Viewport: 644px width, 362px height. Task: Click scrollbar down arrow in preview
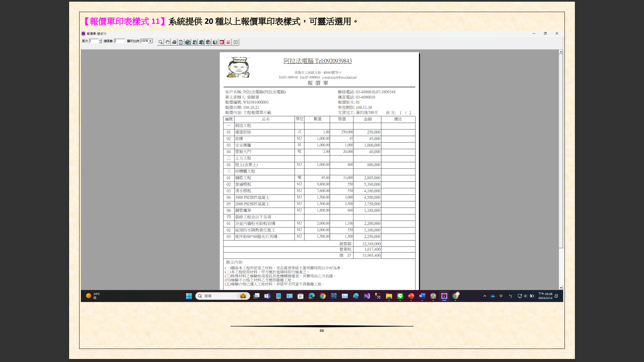pyautogui.click(x=561, y=288)
